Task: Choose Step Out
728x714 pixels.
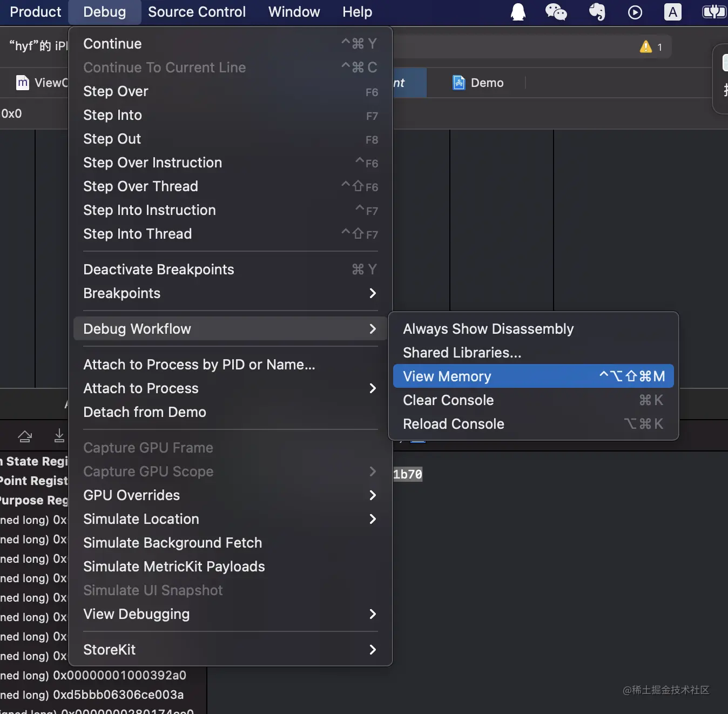Action: coord(230,139)
